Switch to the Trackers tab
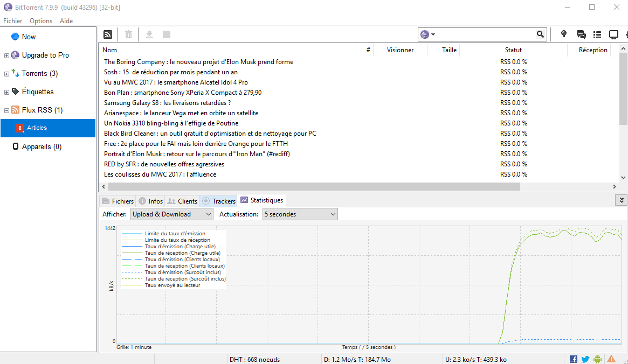 [x=219, y=201]
